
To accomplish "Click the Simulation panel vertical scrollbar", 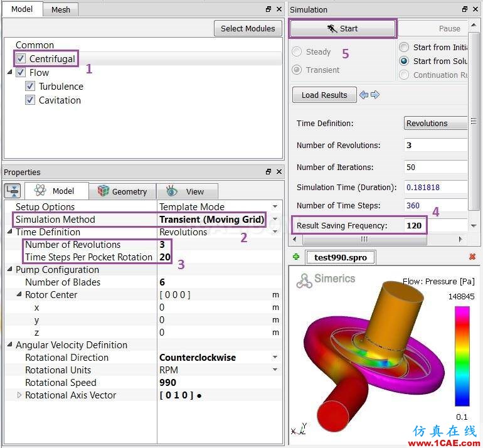I will click(474, 121).
